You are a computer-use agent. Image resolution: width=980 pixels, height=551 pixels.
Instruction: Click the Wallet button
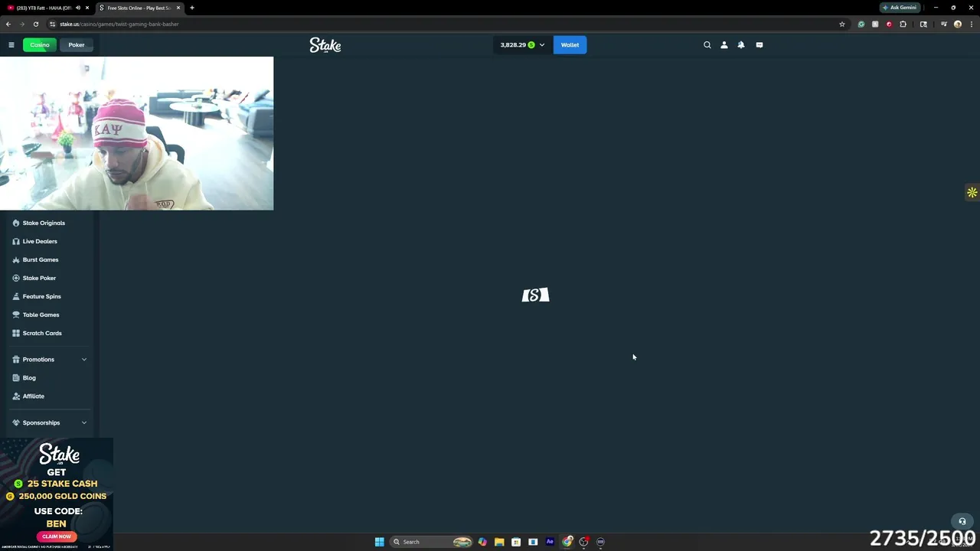point(570,45)
